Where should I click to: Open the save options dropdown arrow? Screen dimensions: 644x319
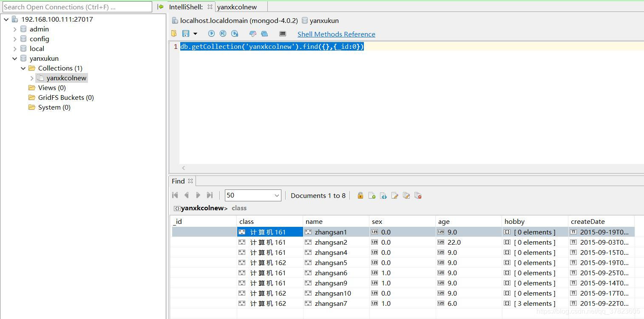(x=195, y=34)
